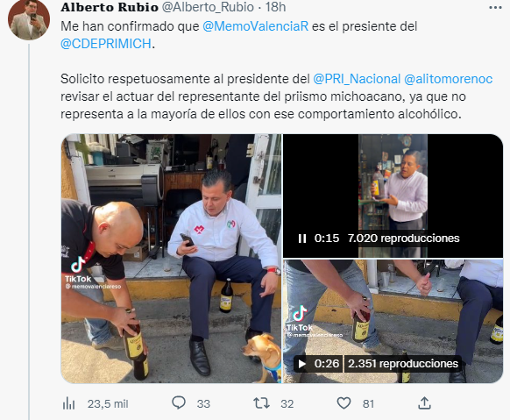Screen dimensions: 510x420
Task: Open the 18h timestamp link
Action: pos(275,7)
